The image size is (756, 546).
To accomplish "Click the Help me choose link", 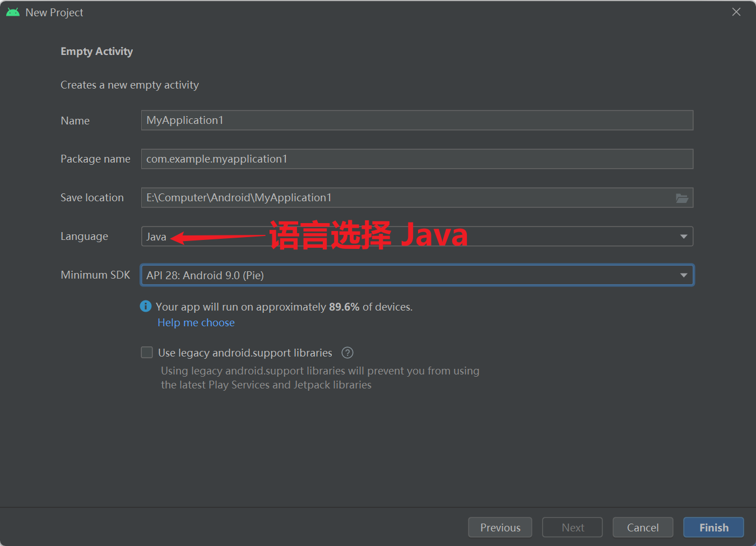I will click(x=196, y=323).
